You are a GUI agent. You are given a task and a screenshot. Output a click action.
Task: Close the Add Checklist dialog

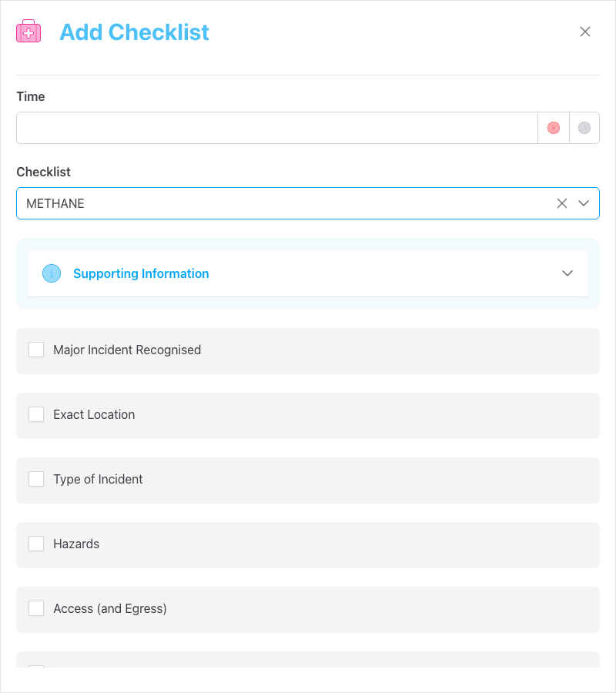(x=585, y=32)
